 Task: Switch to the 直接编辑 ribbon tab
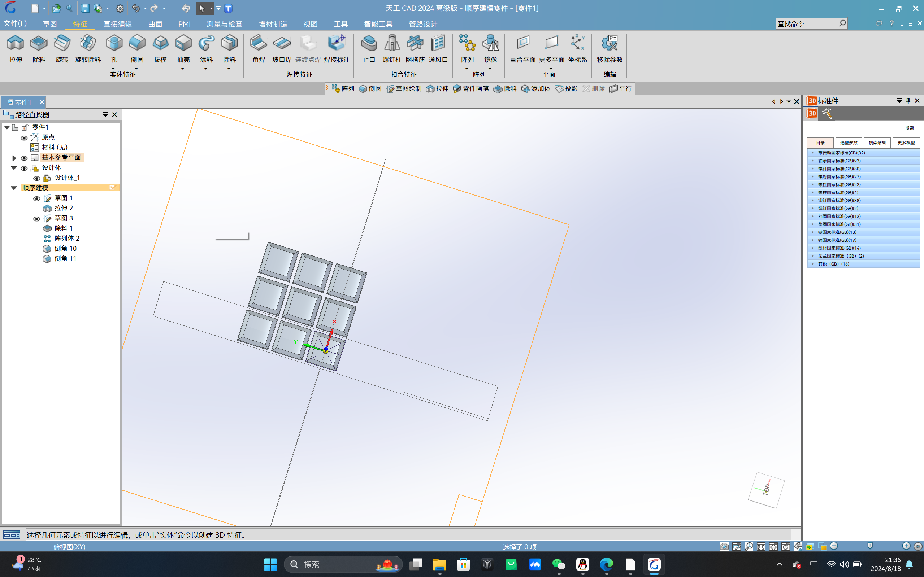click(x=118, y=24)
